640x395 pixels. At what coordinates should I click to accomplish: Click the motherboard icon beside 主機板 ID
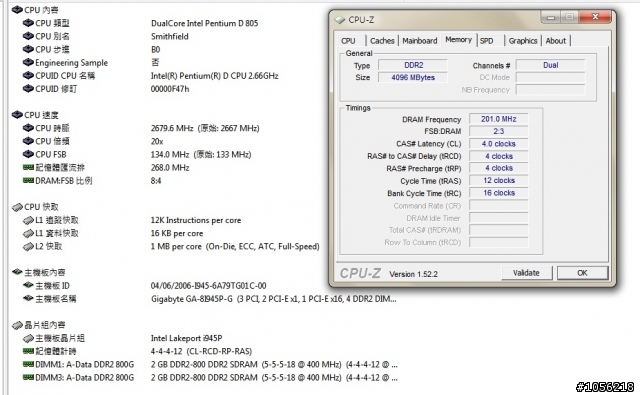(28, 285)
